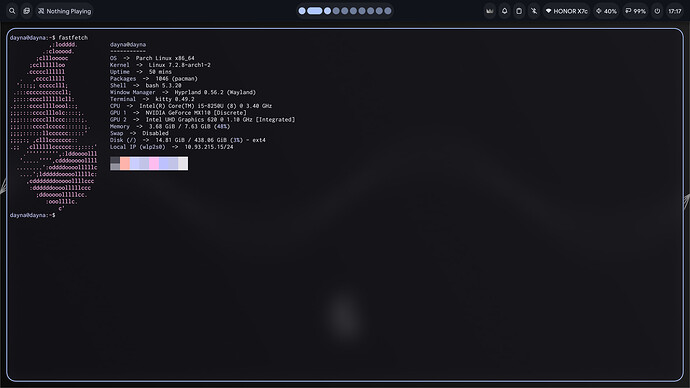Click the pink block in the color palette
The image size is (690, 388).
[154, 163]
